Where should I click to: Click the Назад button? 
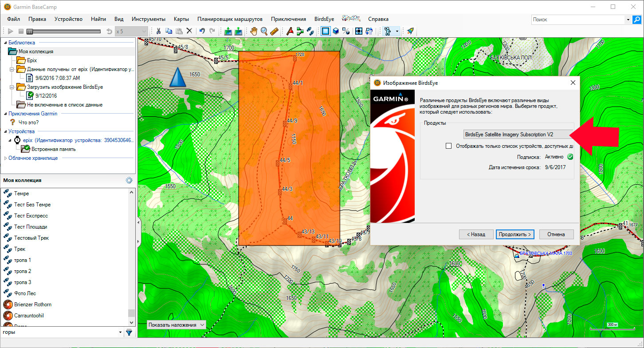[475, 234]
